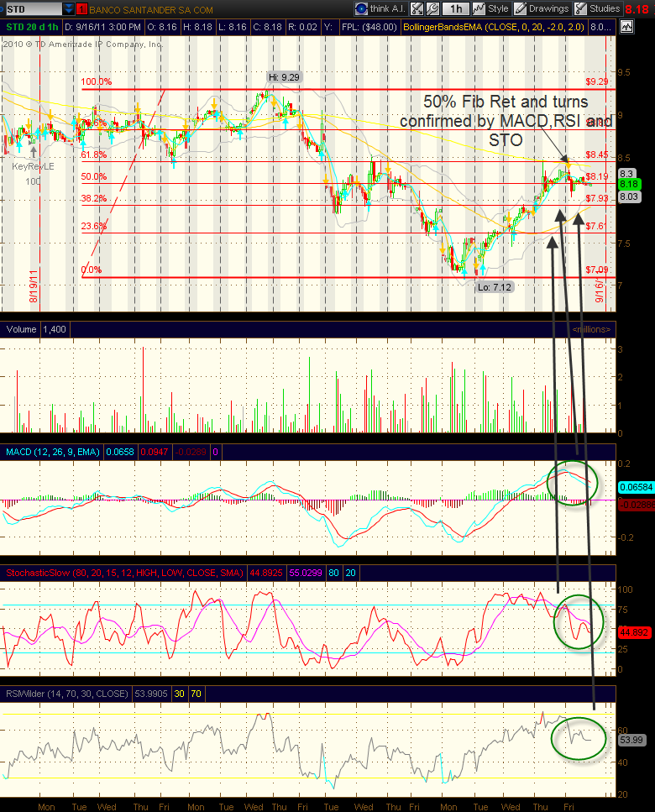The width and height of the screenshot is (655, 812).
Task: Click the red 0.0947 MACD average value
Action: pyautogui.click(x=155, y=452)
